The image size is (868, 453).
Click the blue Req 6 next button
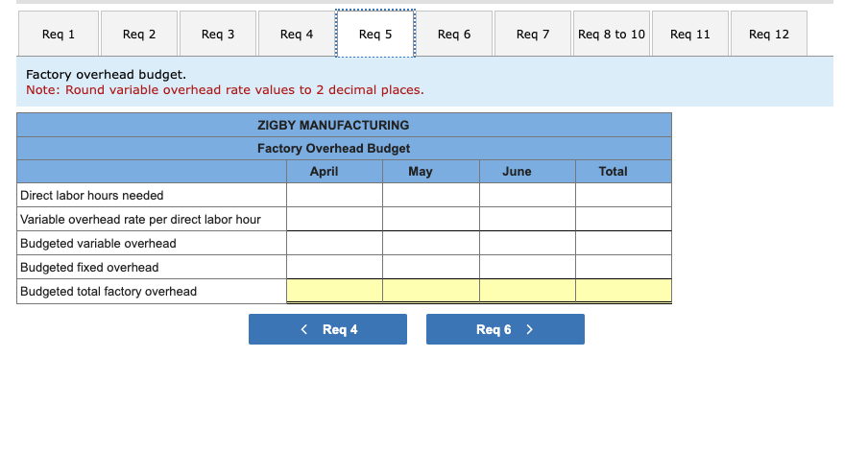click(505, 329)
